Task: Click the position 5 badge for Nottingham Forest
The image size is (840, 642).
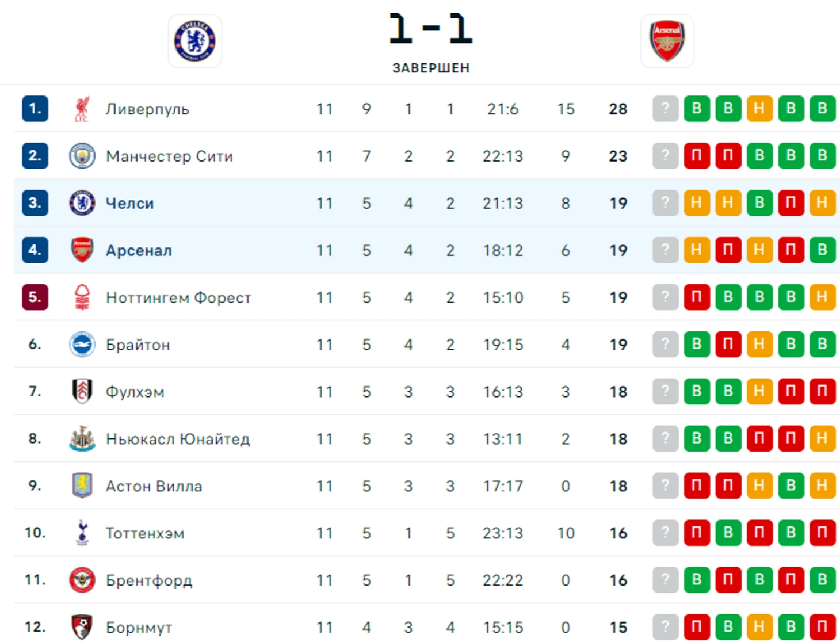Action: click(x=35, y=297)
